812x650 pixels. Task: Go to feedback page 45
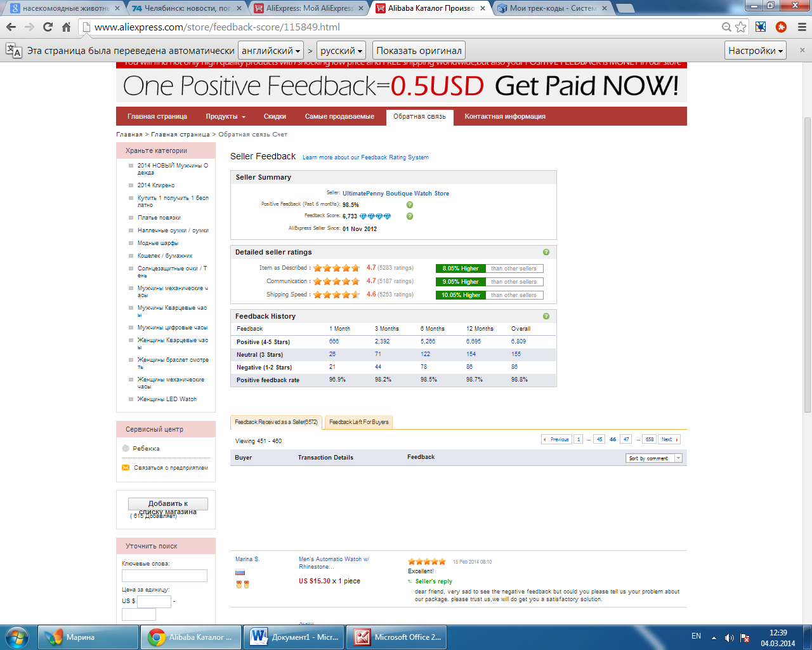(599, 439)
